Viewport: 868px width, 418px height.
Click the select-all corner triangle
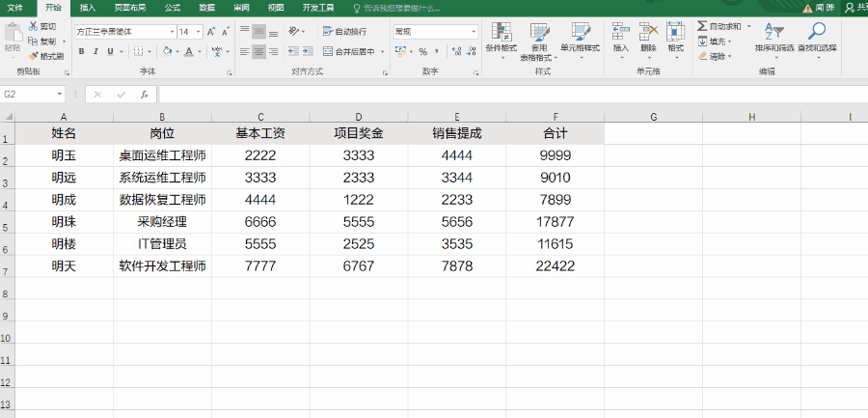(x=8, y=117)
